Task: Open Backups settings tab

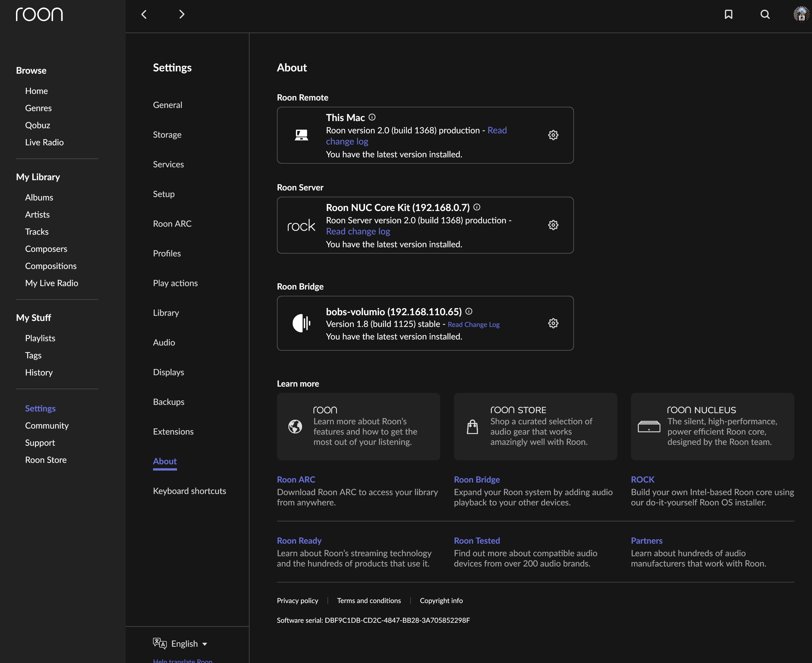Action: pos(169,402)
